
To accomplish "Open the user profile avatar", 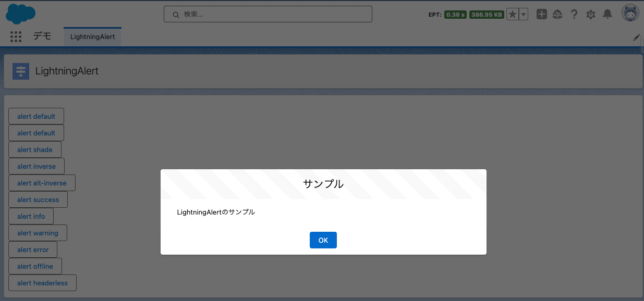I will point(630,12).
